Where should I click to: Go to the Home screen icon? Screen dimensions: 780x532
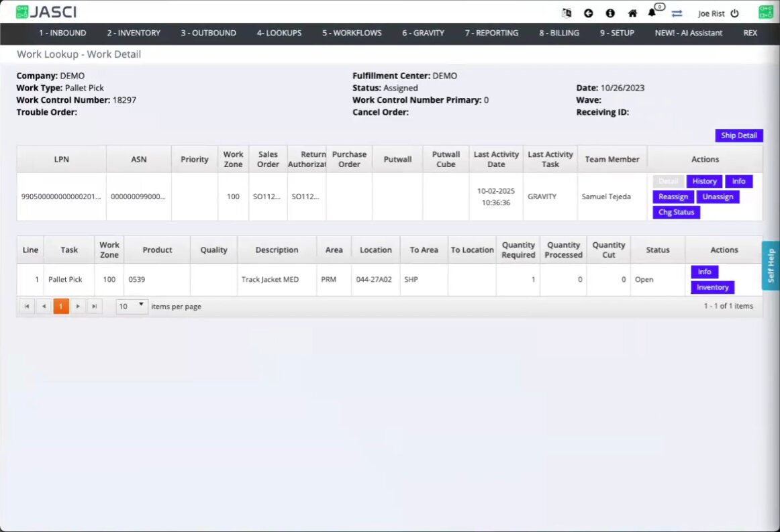pos(632,13)
